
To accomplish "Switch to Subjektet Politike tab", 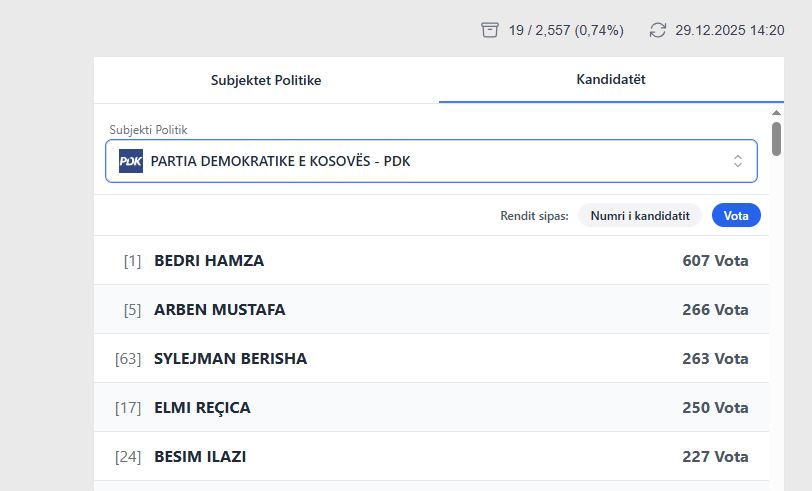I will pyautogui.click(x=266, y=80).
